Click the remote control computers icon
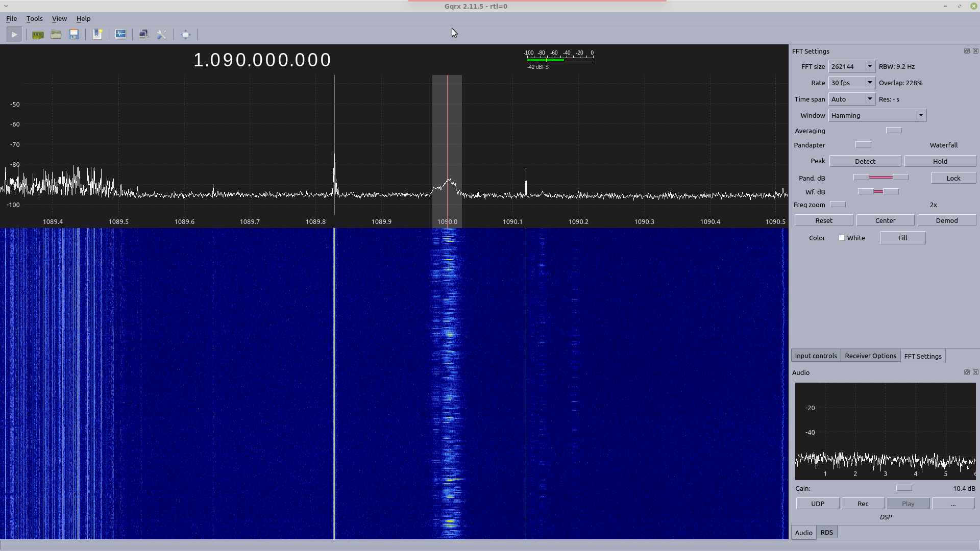980x551 pixels. pos(143,35)
